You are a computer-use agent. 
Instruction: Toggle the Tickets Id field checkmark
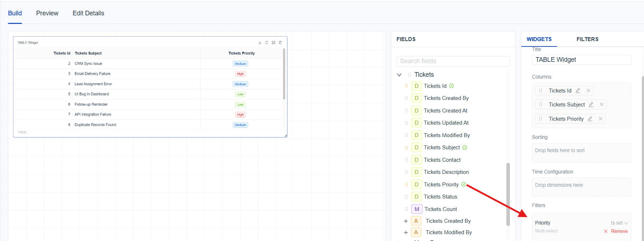pos(451,86)
